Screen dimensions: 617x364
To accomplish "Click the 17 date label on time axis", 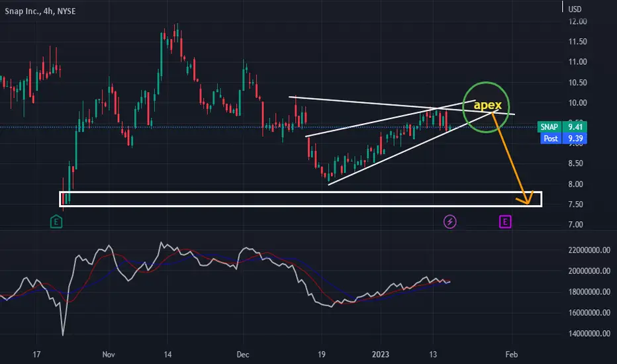I will tap(36, 354).
